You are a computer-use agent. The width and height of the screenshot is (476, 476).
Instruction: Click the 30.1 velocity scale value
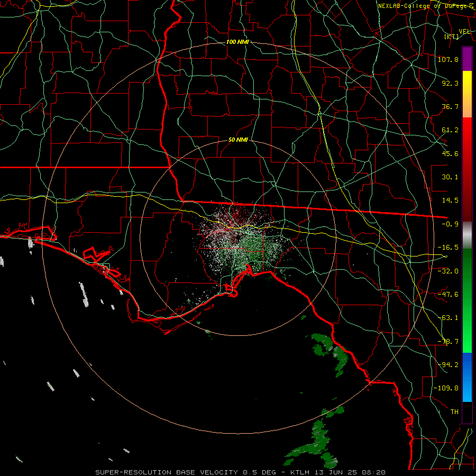coord(450,177)
